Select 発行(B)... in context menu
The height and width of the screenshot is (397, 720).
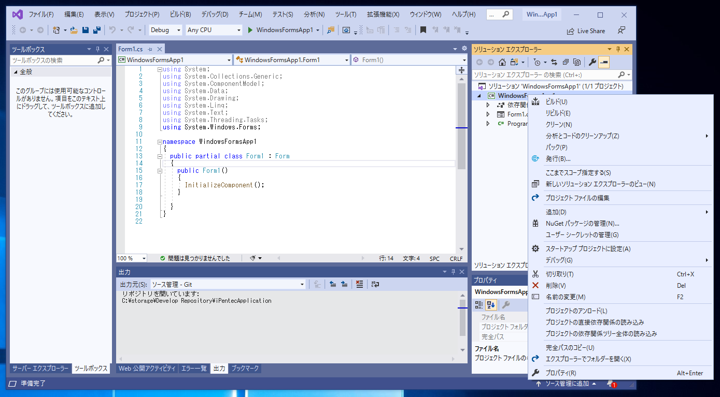tap(620, 159)
